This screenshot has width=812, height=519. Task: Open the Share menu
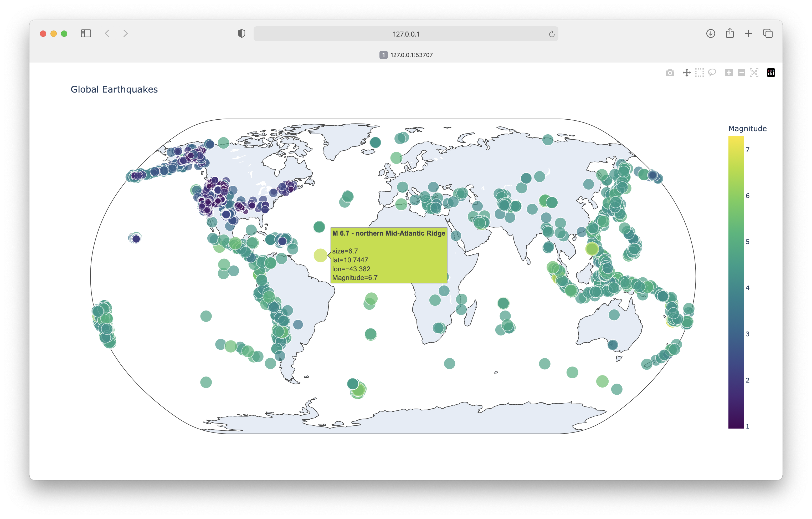pyautogui.click(x=730, y=33)
